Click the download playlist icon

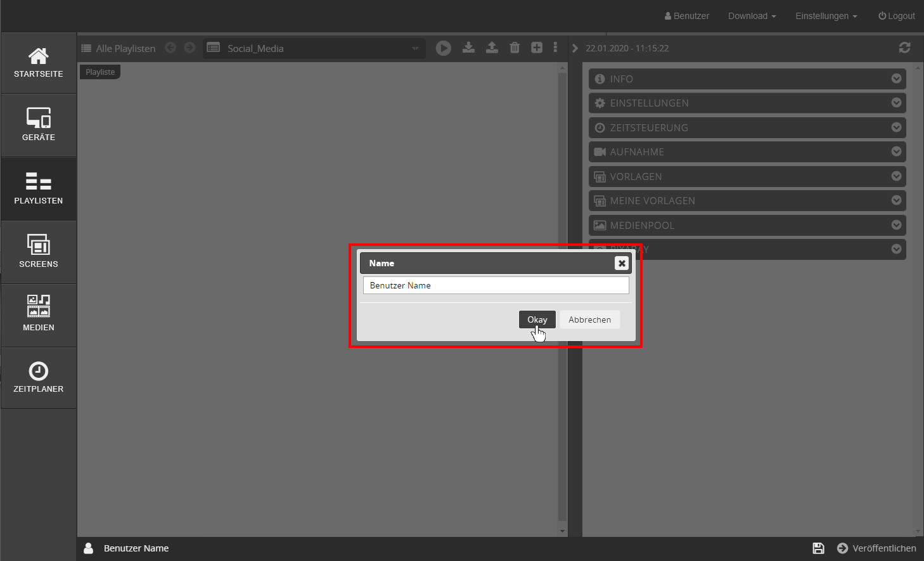[x=468, y=48]
